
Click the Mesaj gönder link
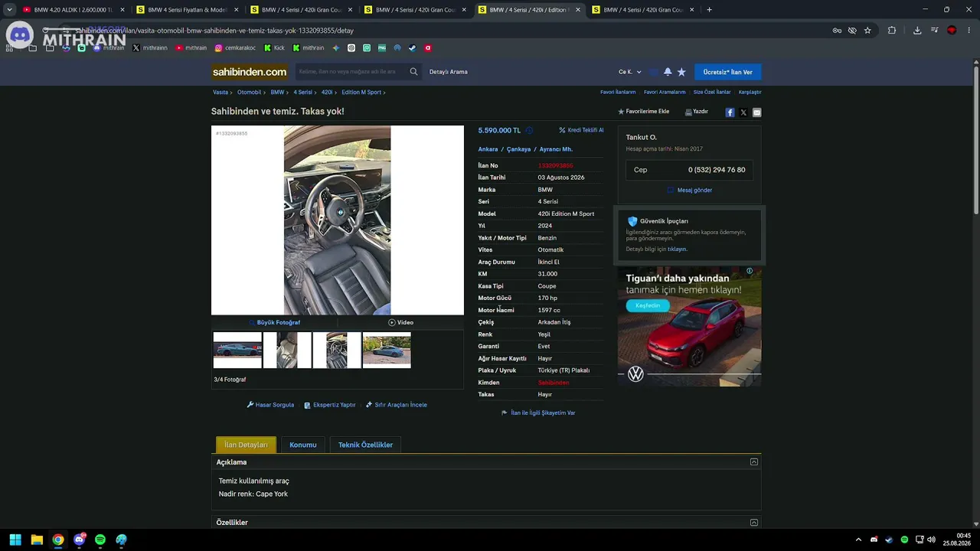(690, 190)
